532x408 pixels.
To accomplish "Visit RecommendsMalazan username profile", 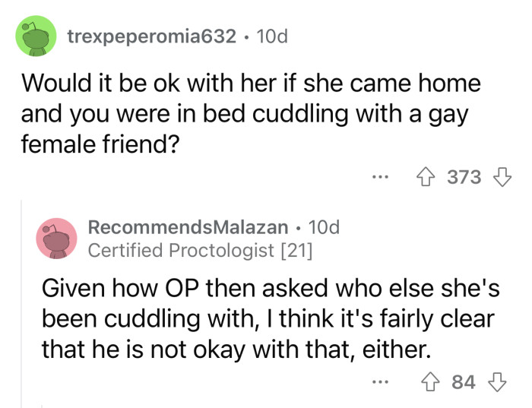I will coord(188,227).
